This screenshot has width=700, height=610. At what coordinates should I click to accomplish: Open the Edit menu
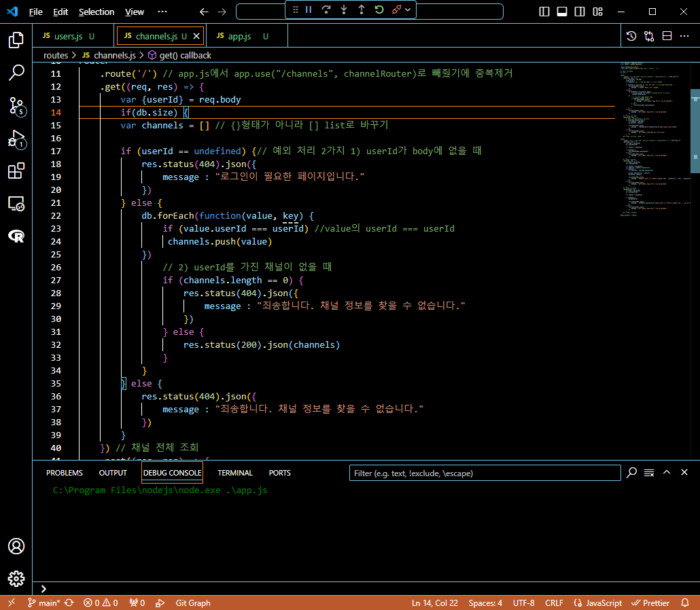coord(60,12)
